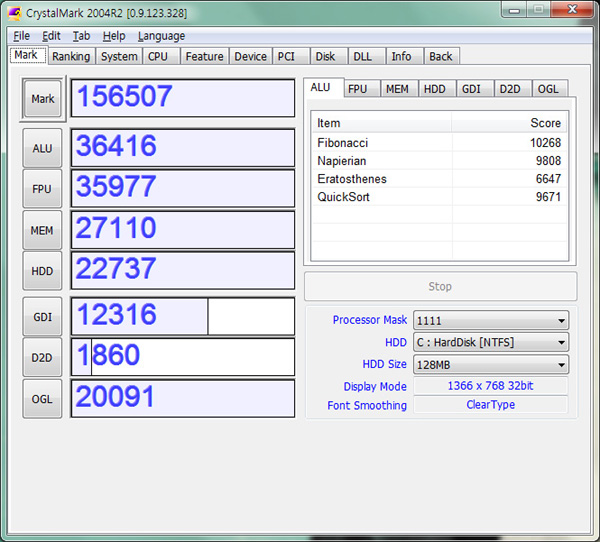Click the CrystalMark app icon in title bar

[x=15, y=13]
